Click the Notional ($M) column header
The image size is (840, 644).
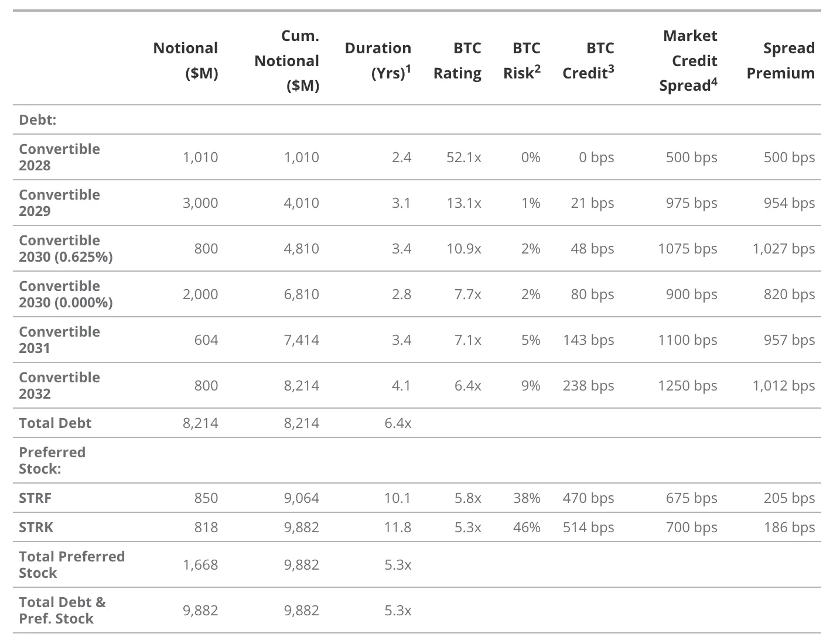click(186, 60)
